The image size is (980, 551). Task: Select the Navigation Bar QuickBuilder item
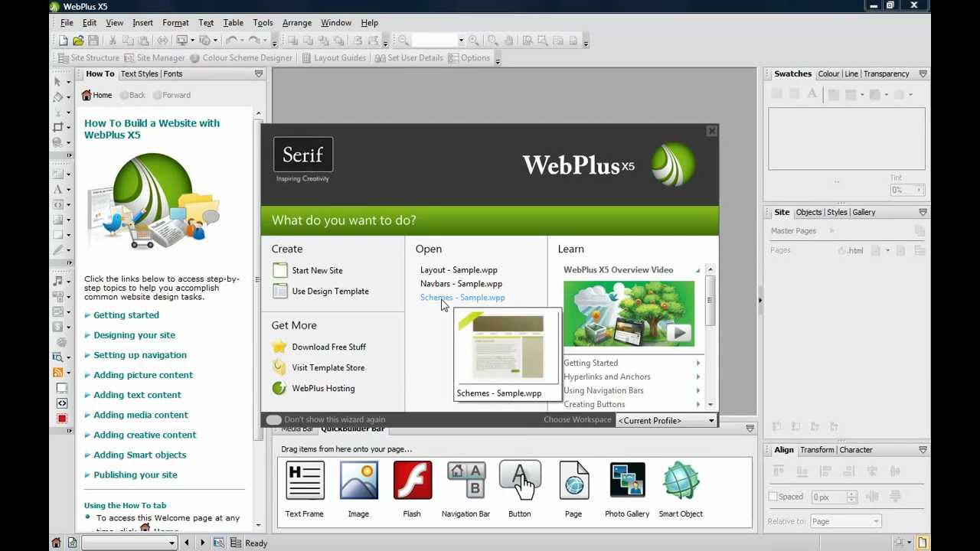coord(465,490)
